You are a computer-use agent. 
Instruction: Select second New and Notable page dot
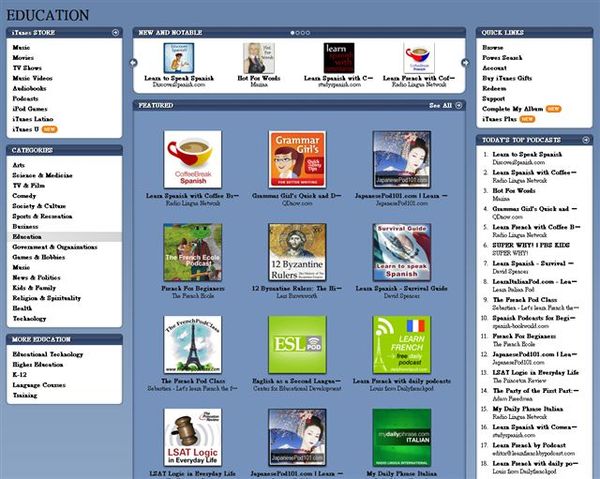point(298,33)
